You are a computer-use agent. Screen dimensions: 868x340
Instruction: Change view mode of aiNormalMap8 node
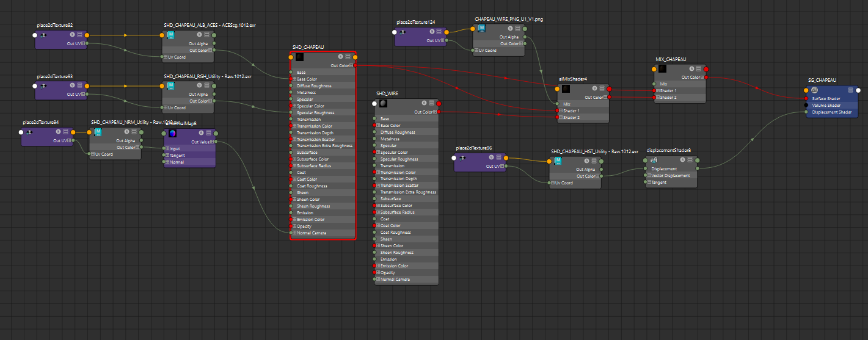pyautogui.click(x=208, y=134)
